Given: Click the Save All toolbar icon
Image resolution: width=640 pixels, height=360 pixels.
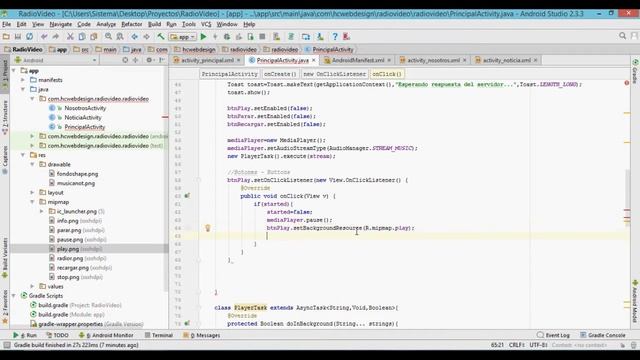Looking at the screenshot, I should (18, 37).
